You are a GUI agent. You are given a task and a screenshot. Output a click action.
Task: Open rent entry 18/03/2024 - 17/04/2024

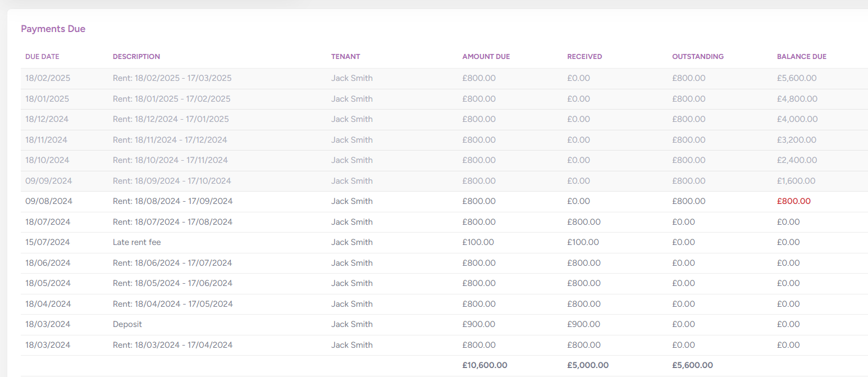172,345
